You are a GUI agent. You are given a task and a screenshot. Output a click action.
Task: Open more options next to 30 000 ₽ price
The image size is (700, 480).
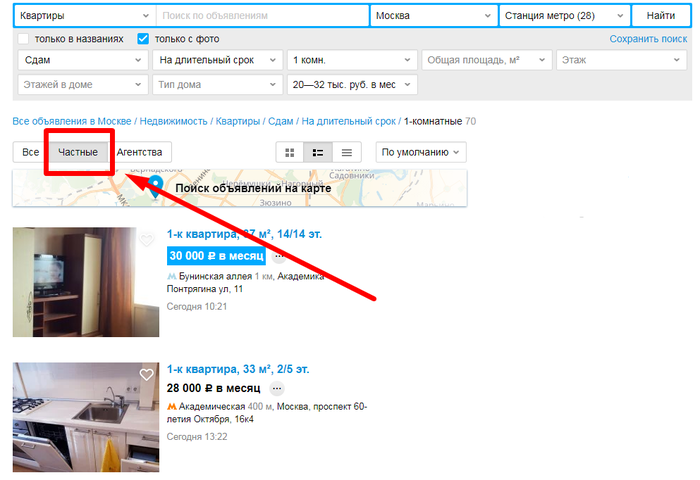279,256
